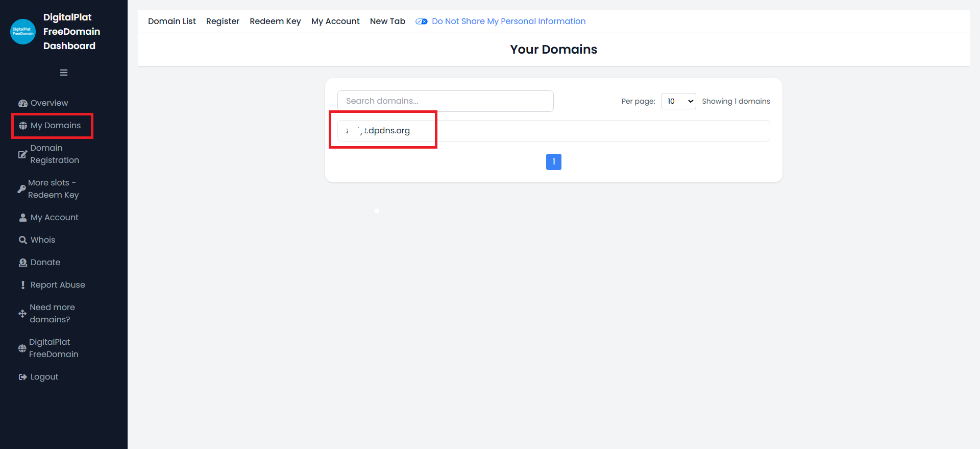Open Report Abuse in sidebar
Screen dimensions: 980x449
(58, 285)
